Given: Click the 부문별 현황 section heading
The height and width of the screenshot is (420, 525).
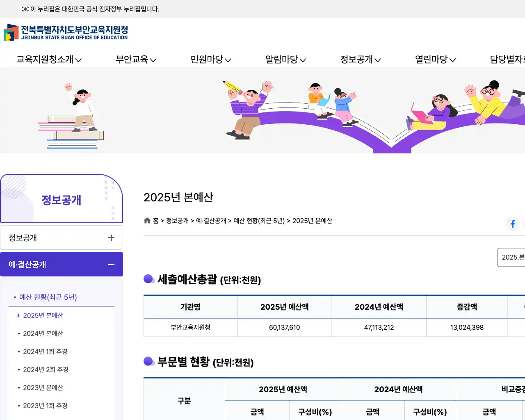Looking at the screenshot, I should coord(205,362).
